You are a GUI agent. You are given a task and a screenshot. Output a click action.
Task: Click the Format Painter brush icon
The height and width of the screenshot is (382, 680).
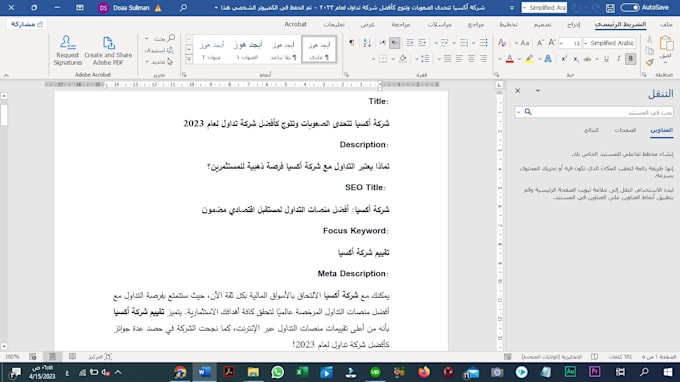pyautogui.click(x=649, y=62)
